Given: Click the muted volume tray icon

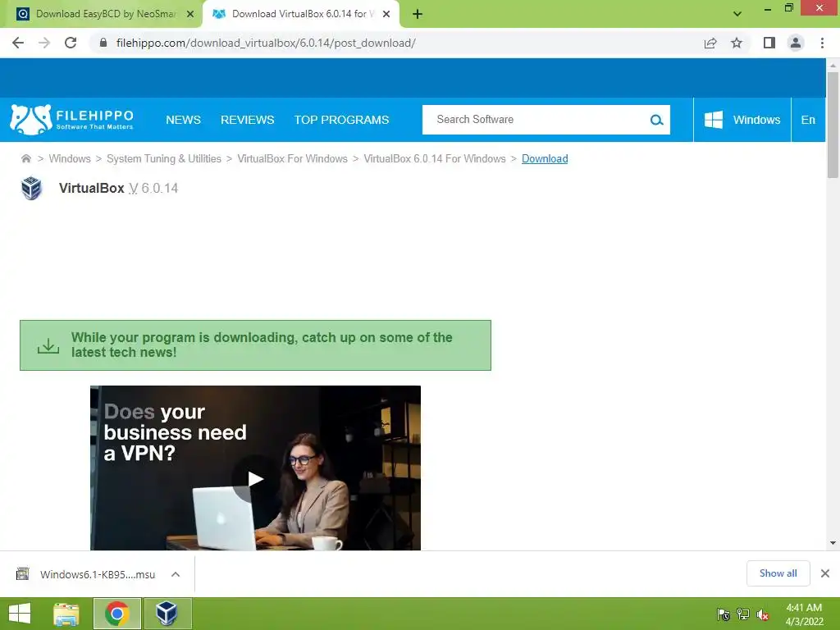Looking at the screenshot, I should point(763,614).
